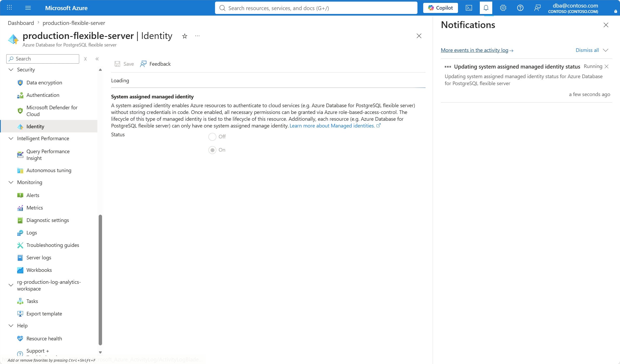This screenshot has width=620, height=364.
Task: Open the Help question mark icon
Action: [x=520, y=8]
